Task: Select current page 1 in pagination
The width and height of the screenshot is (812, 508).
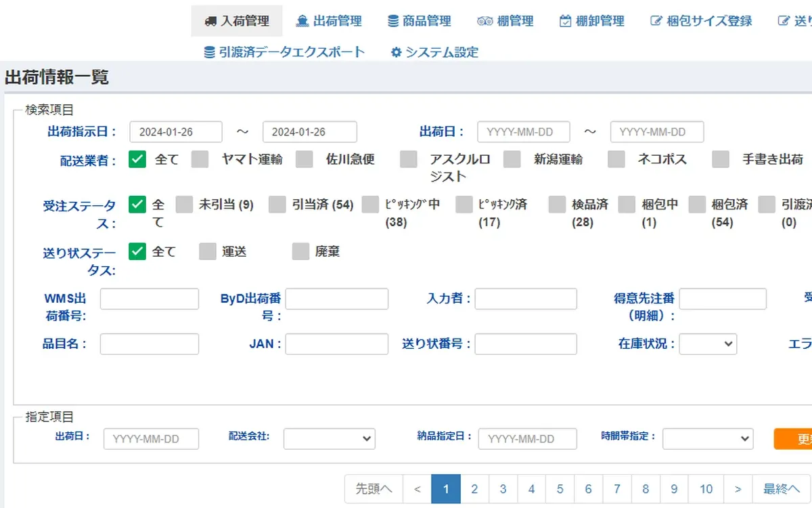Action: click(x=446, y=489)
